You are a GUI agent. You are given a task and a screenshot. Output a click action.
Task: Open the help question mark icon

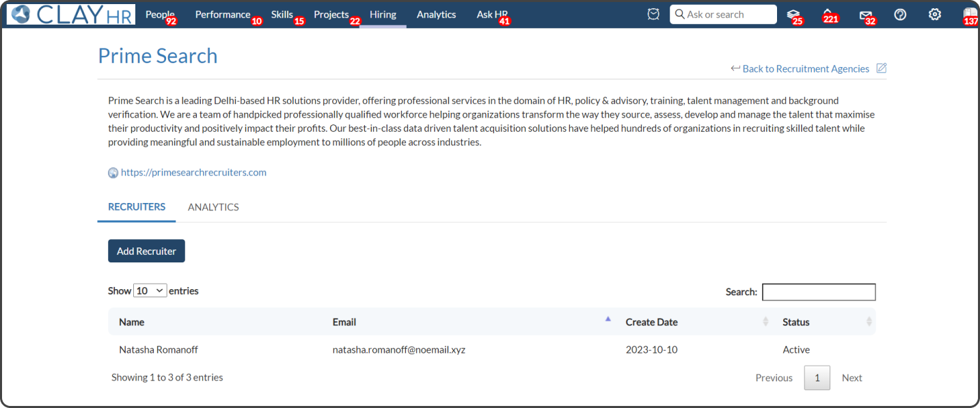(900, 14)
